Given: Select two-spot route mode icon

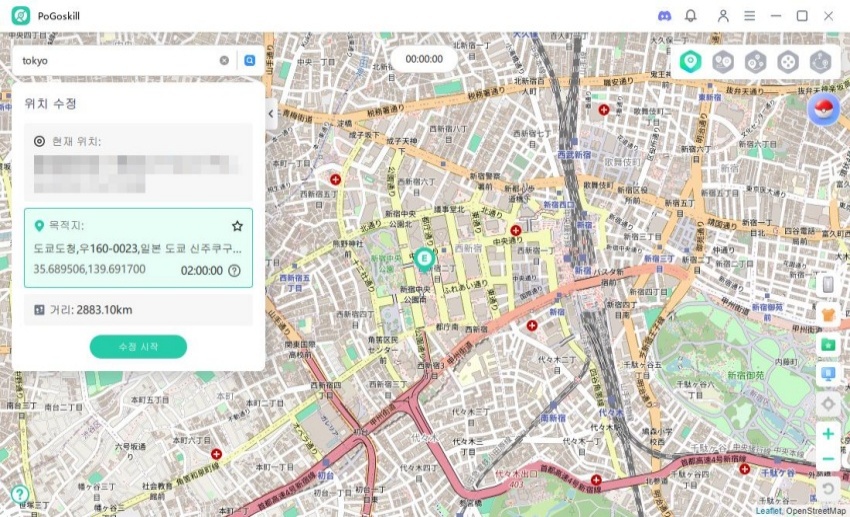Looking at the screenshot, I should 723,62.
